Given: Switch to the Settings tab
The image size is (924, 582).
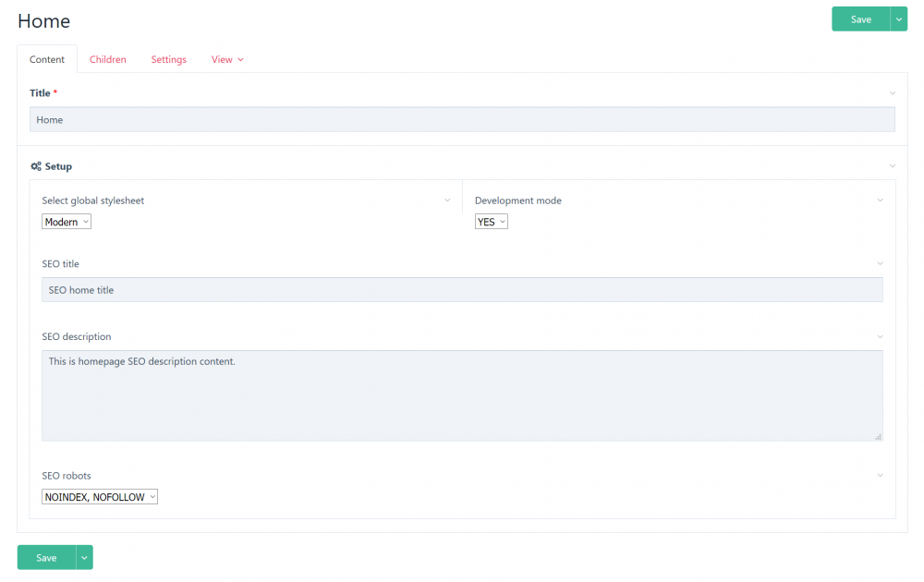Looking at the screenshot, I should [169, 59].
